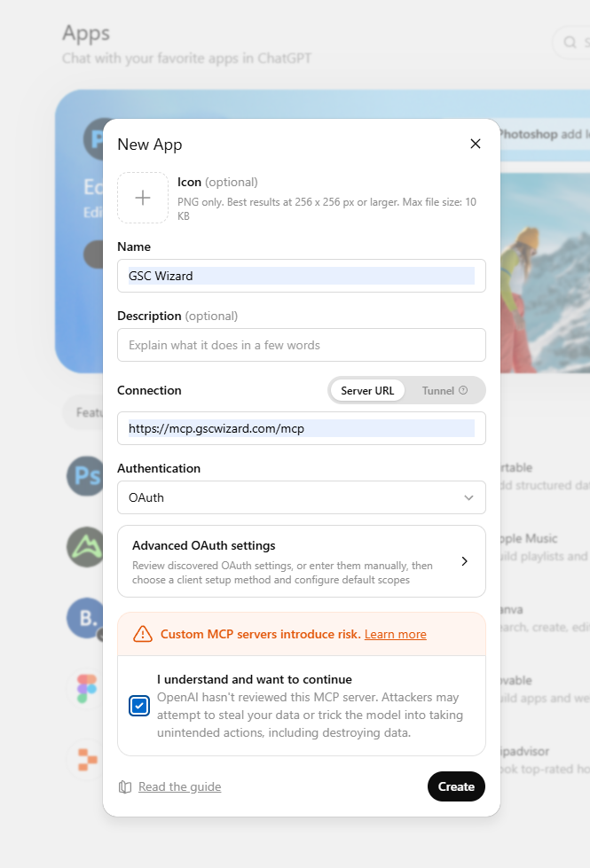Open the Learn more link
Viewport: 590px width, 868px height.
[396, 635]
